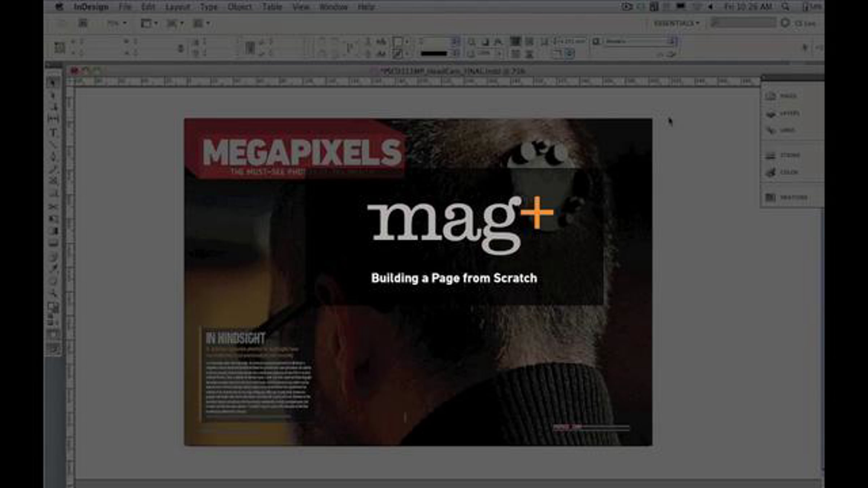Open the Layout menu
Screen dimensions: 868x488
[177, 7]
